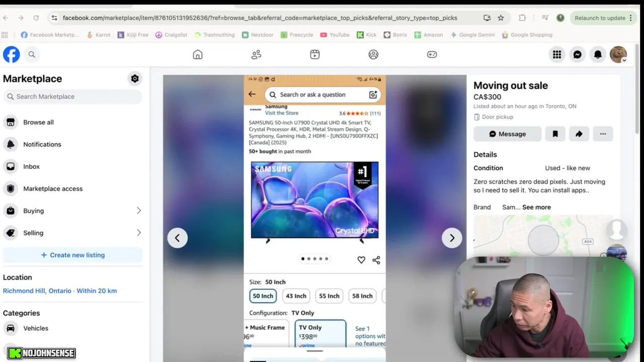This screenshot has width=644, height=362.
Task: Open the Nextdoor bookmark
Action: (x=257, y=35)
